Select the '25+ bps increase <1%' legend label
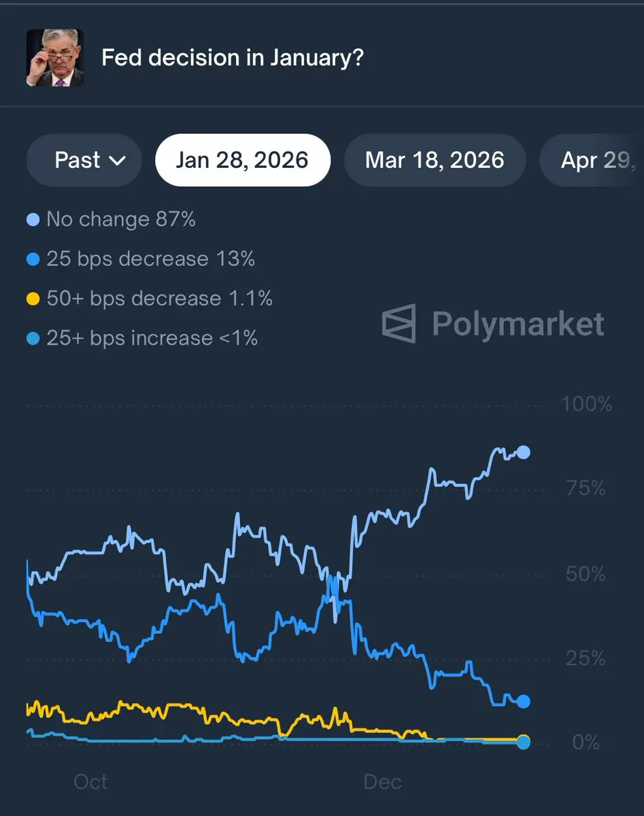The image size is (644, 816). pyautogui.click(x=152, y=338)
